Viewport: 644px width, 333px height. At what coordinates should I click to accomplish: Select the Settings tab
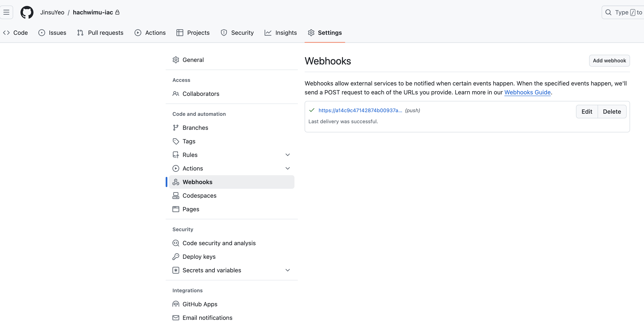pos(325,32)
